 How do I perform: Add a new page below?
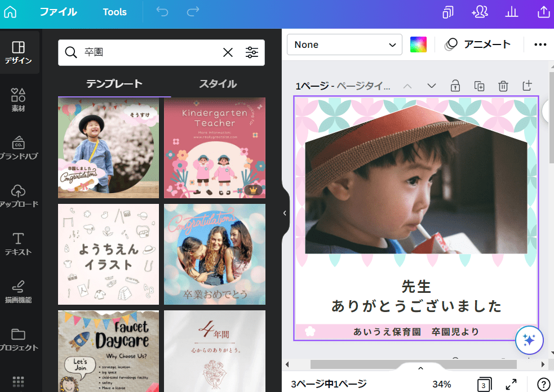tap(527, 86)
